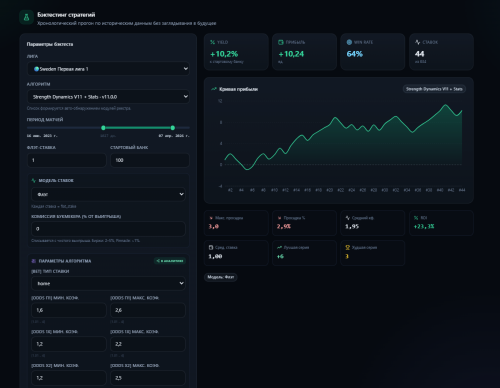Click the Win Rate target icon

click(349, 42)
